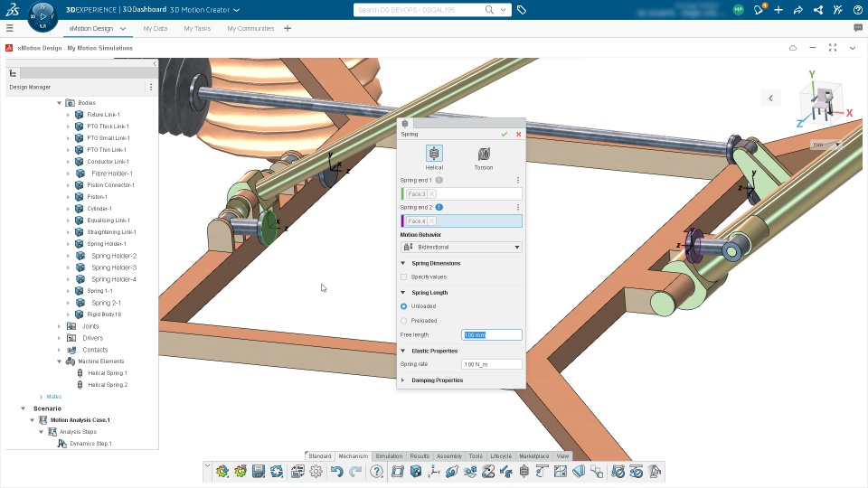
Task: Select the Preloaded radio button
Action: tap(403, 320)
